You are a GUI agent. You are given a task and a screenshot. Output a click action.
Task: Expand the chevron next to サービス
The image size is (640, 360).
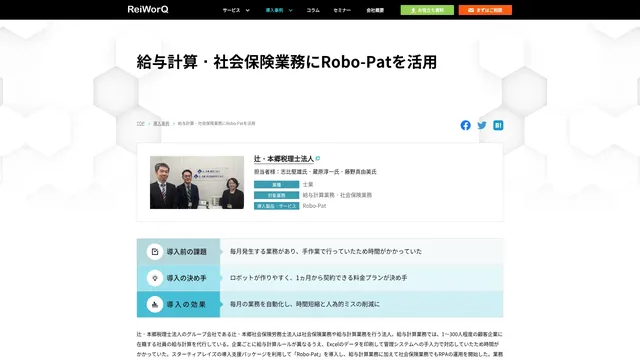247,10
